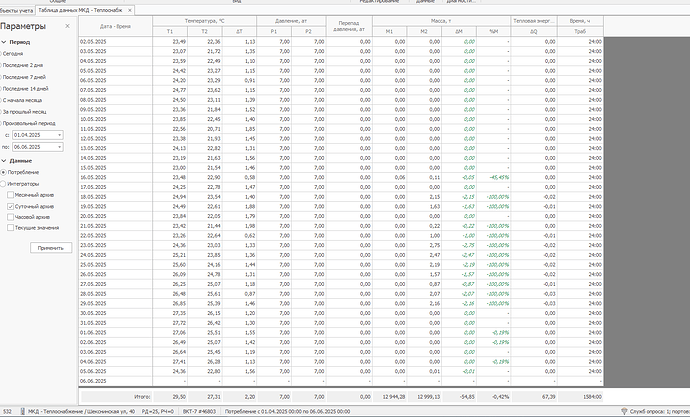Click the Масса, т group header

441,21
